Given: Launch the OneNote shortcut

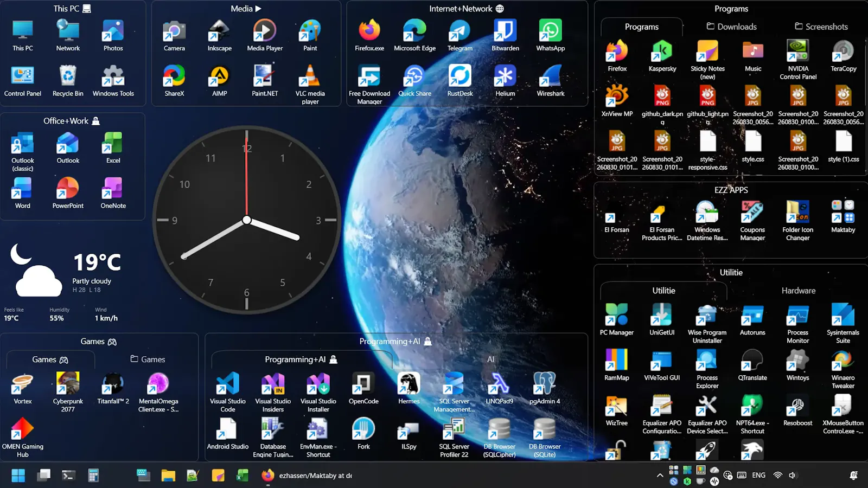Looking at the screenshot, I should point(113,193).
